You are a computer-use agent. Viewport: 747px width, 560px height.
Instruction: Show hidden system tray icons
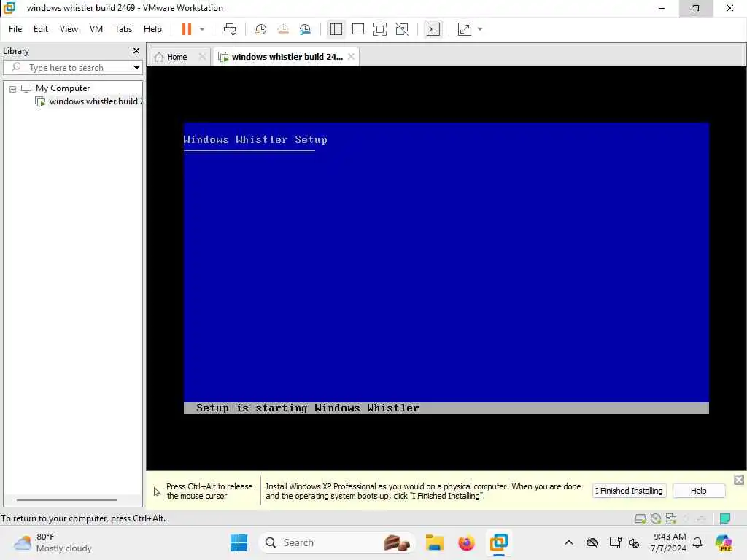tap(569, 542)
